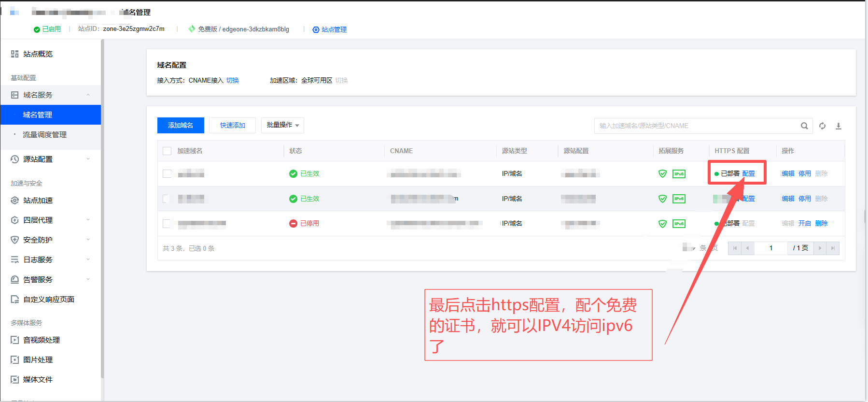Click the IPv6 badge in the first domain row
Image resolution: width=868 pixels, height=402 pixels.
point(679,173)
